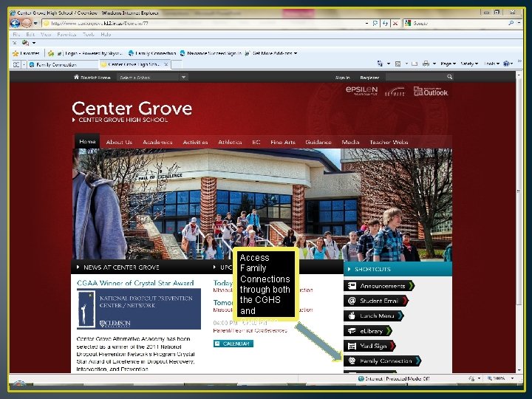Add page to Favorites bar star icon
This screenshot has height=399, width=532.
click(51, 53)
